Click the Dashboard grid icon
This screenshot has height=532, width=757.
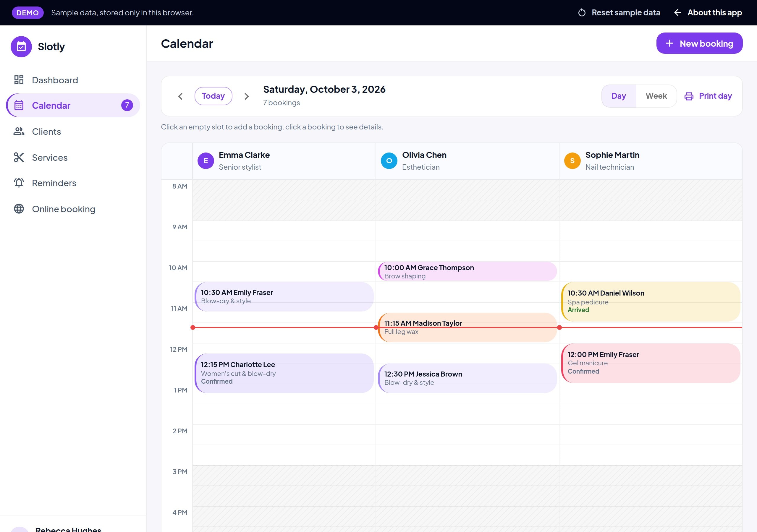[x=19, y=80]
